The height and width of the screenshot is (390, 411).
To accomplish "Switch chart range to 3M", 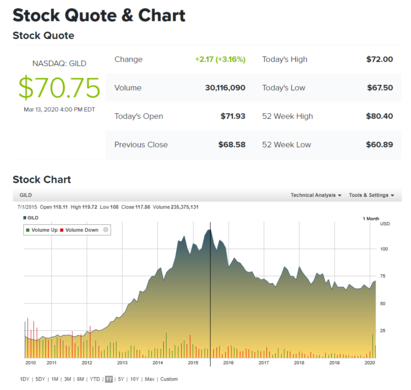I will pyautogui.click(x=68, y=379).
